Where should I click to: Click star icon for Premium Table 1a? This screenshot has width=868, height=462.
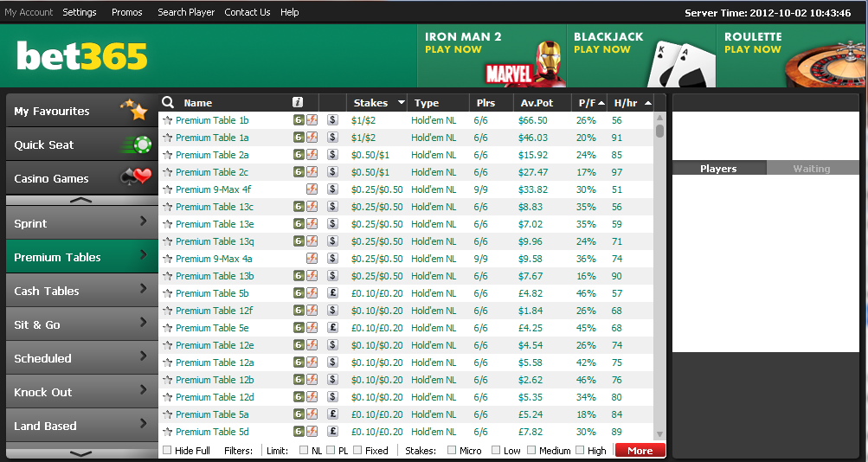(167, 138)
